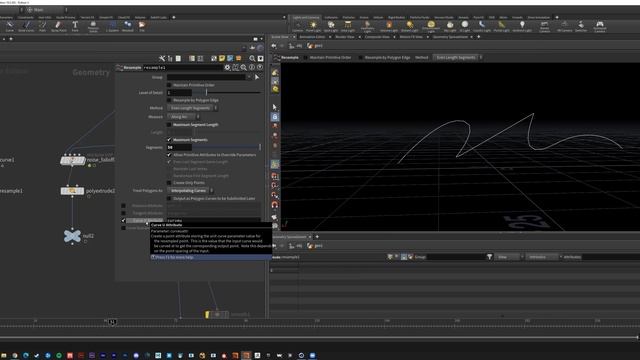This screenshot has width=640, height=360.
Task: Select the Draw Curve shelf tool
Action: click(26, 27)
